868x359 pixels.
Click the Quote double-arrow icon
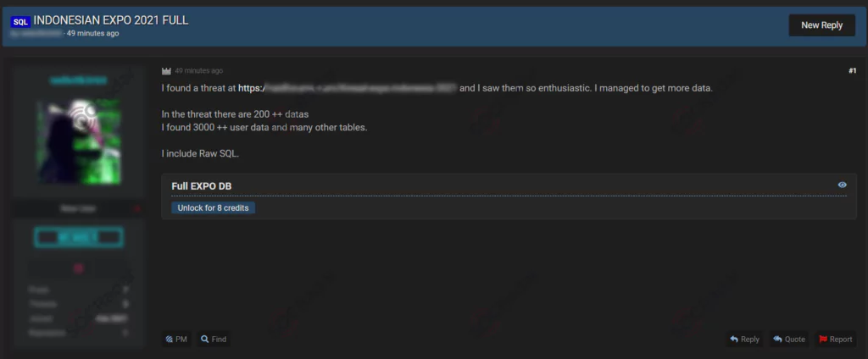pos(778,339)
